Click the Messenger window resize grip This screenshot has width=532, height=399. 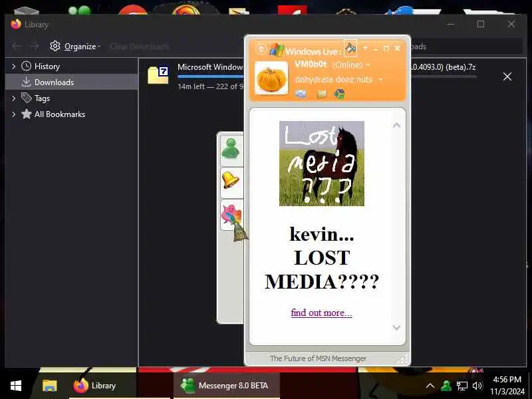click(x=402, y=360)
